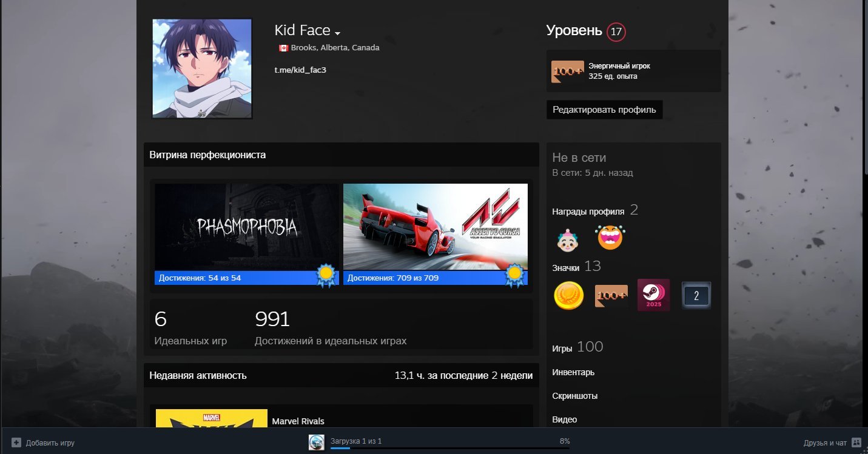Open the gold coin badge
Viewport: 868px width, 454px height.
(568, 296)
